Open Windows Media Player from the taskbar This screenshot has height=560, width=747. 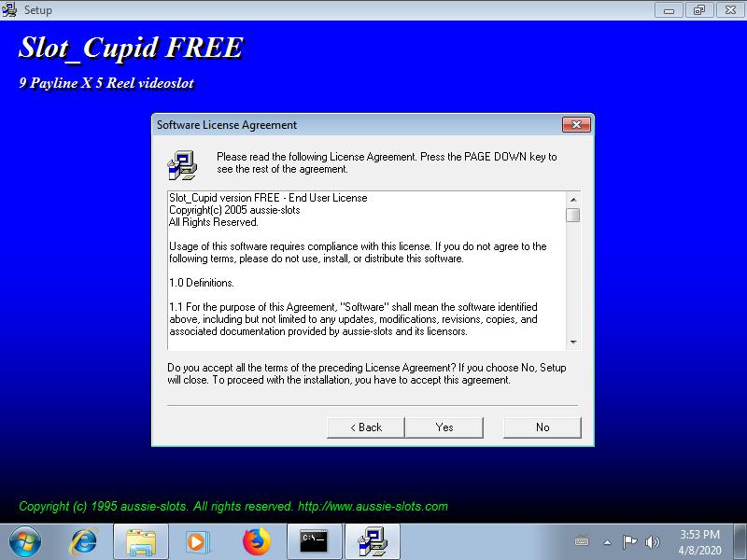tap(197, 542)
